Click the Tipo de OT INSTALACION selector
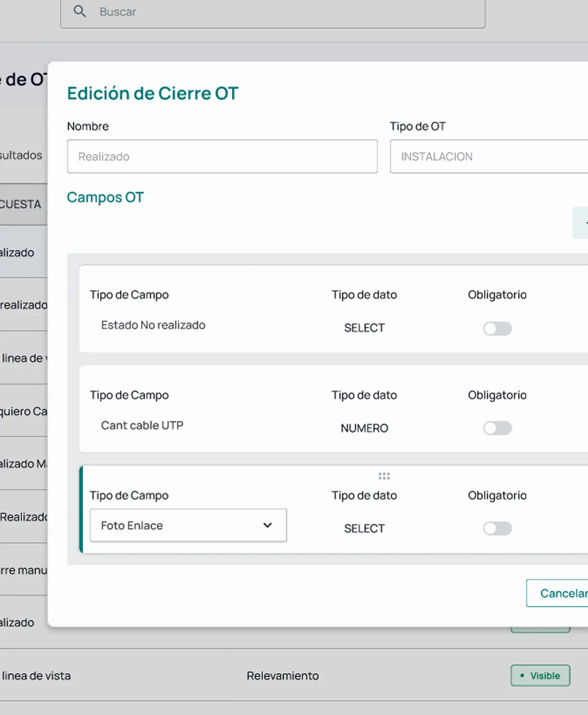The height and width of the screenshot is (715, 588). click(489, 156)
